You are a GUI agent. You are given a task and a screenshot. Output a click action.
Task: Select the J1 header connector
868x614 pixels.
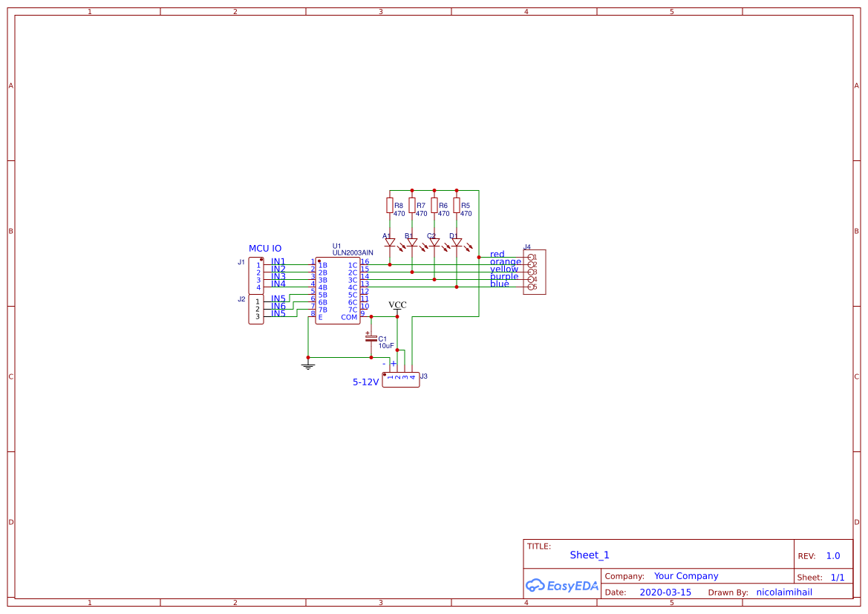[x=255, y=275]
